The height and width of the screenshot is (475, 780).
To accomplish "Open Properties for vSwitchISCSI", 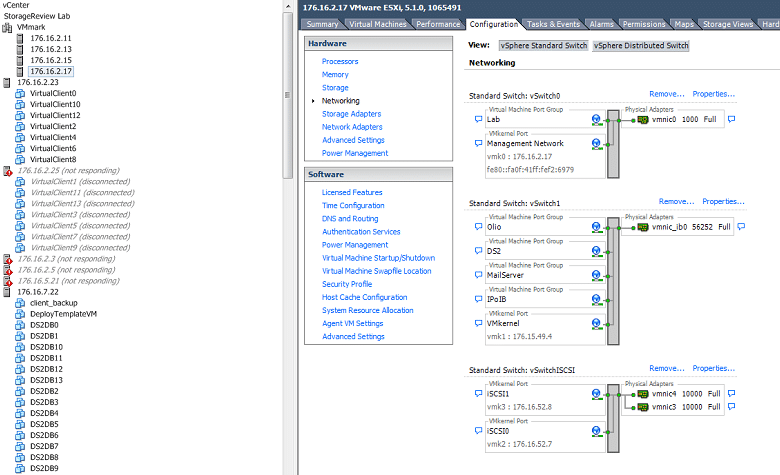I will (x=713, y=369).
